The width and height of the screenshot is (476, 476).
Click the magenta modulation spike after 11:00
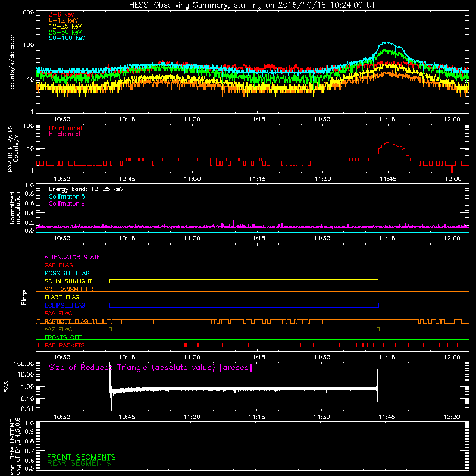(233, 223)
